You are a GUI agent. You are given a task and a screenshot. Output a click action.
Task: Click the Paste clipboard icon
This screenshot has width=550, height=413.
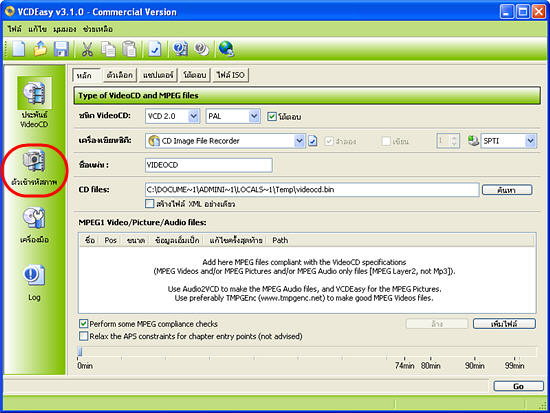click(129, 49)
